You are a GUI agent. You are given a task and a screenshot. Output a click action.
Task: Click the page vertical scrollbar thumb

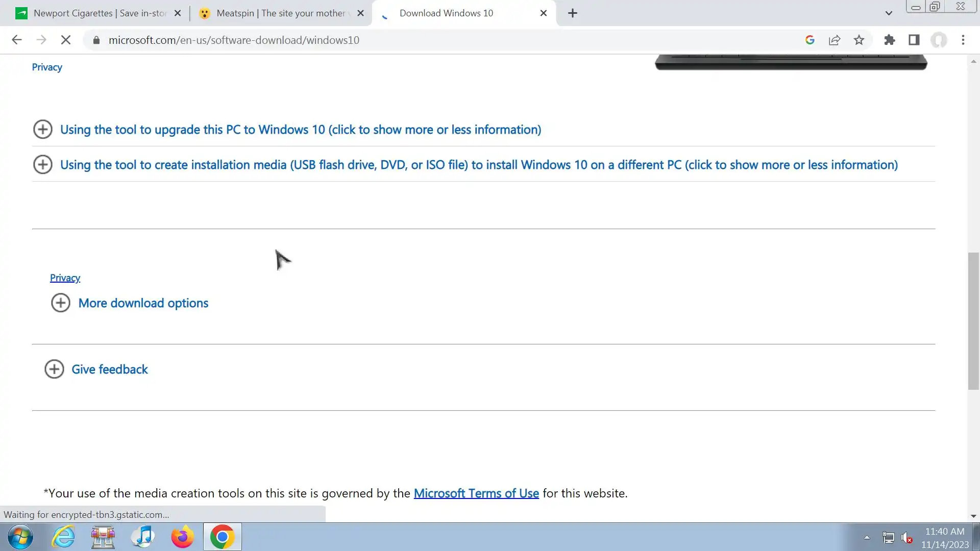(x=973, y=321)
